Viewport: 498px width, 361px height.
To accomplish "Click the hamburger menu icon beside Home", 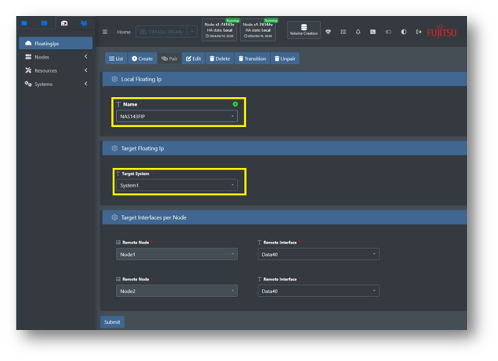I will [105, 32].
